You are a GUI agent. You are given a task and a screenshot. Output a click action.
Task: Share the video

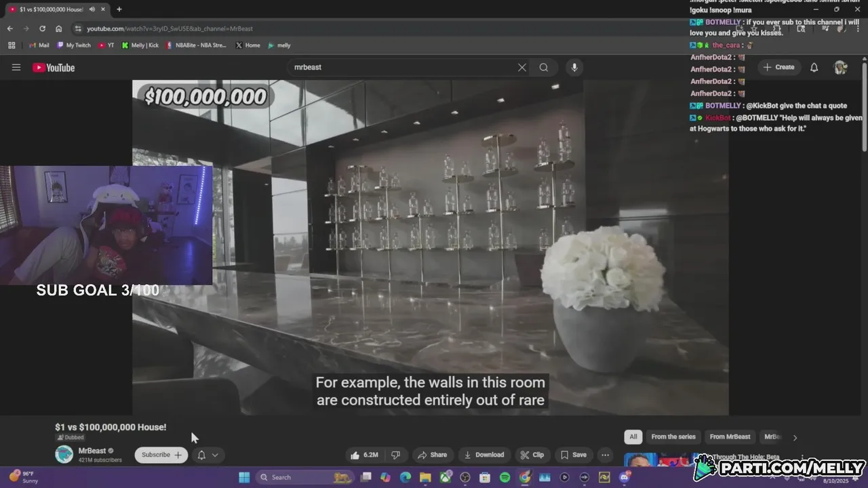(432, 455)
